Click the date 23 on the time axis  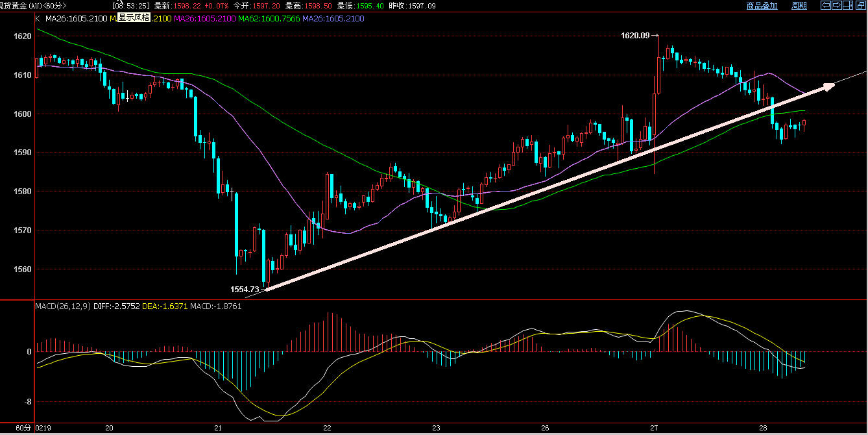[436, 429]
